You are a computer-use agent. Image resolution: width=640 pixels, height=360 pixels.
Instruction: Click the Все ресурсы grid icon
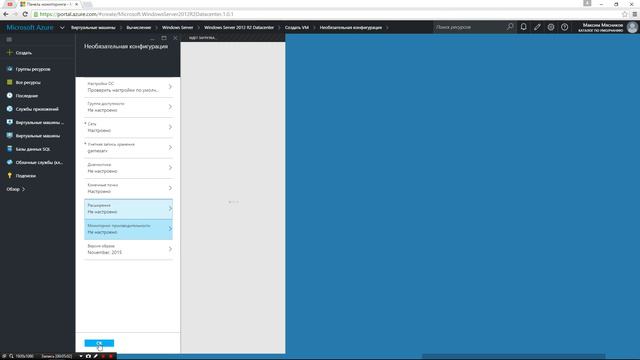[x=9, y=82]
